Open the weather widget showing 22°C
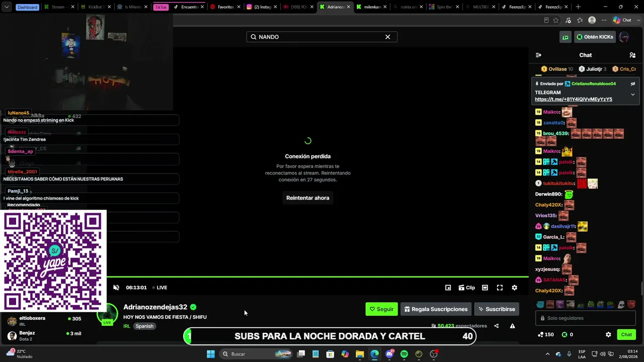 (20, 354)
